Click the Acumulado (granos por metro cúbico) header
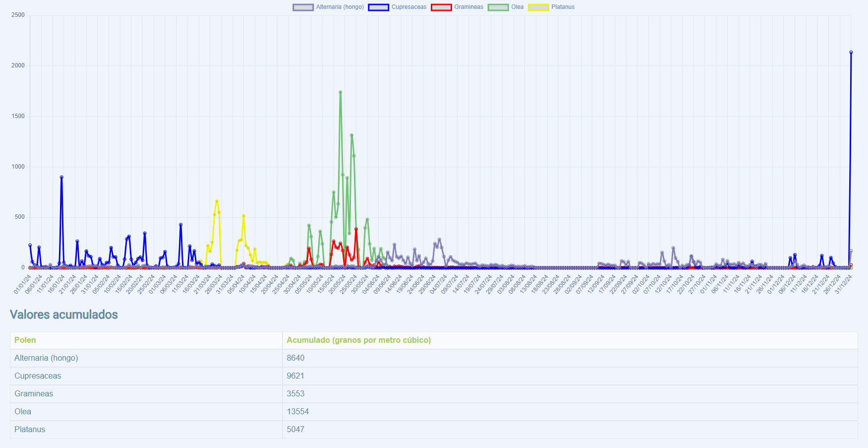868x448 pixels. click(x=358, y=340)
